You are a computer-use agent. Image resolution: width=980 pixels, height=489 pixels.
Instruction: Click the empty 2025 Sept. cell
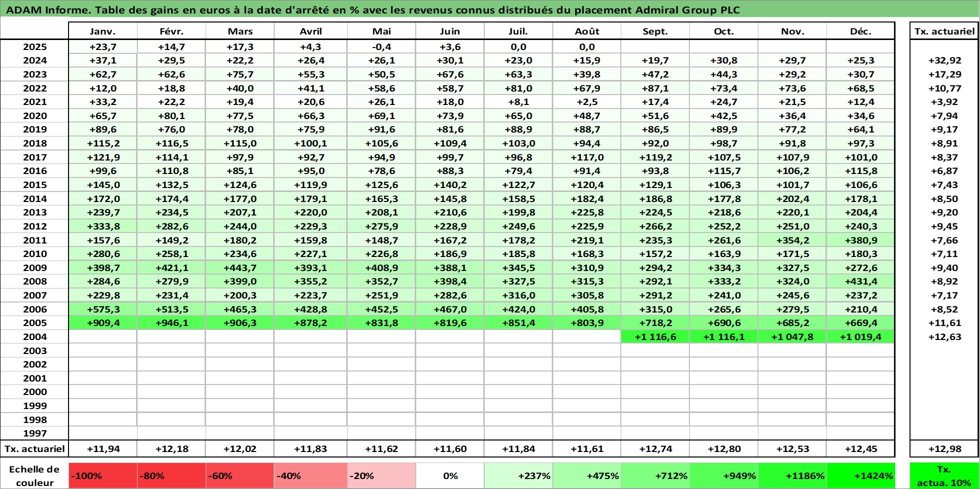click(x=655, y=46)
